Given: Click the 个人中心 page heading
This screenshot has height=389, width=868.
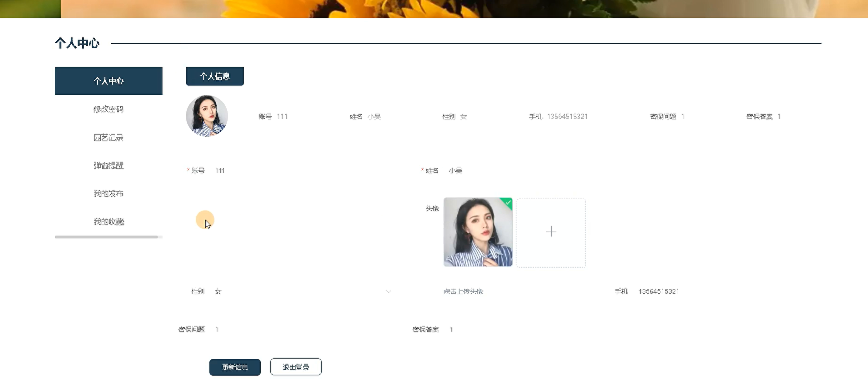Looking at the screenshot, I should 77,43.
